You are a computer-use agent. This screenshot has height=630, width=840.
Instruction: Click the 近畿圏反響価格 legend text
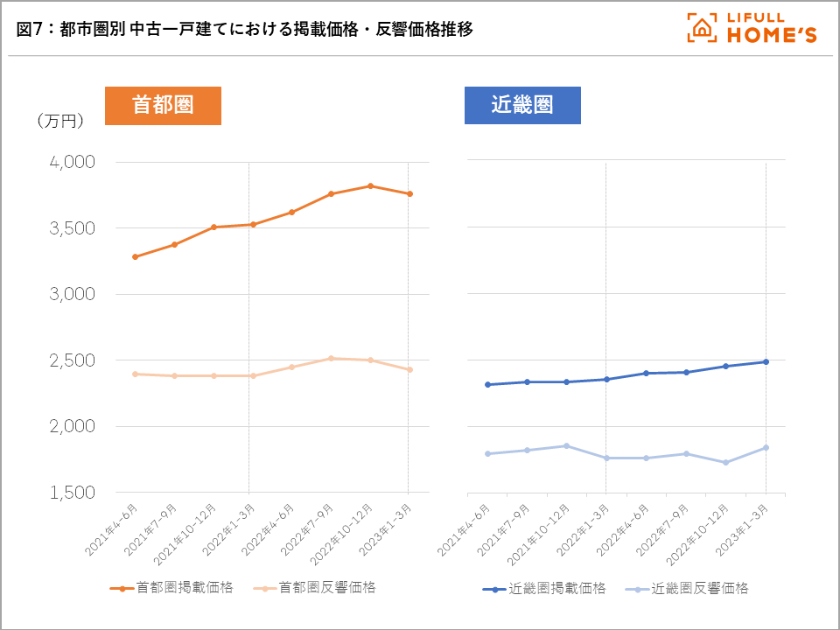click(x=700, y=588)
